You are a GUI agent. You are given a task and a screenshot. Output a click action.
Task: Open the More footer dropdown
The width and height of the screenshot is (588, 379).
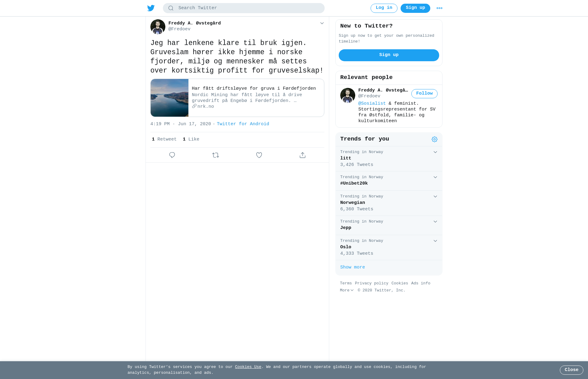(347, 290)
